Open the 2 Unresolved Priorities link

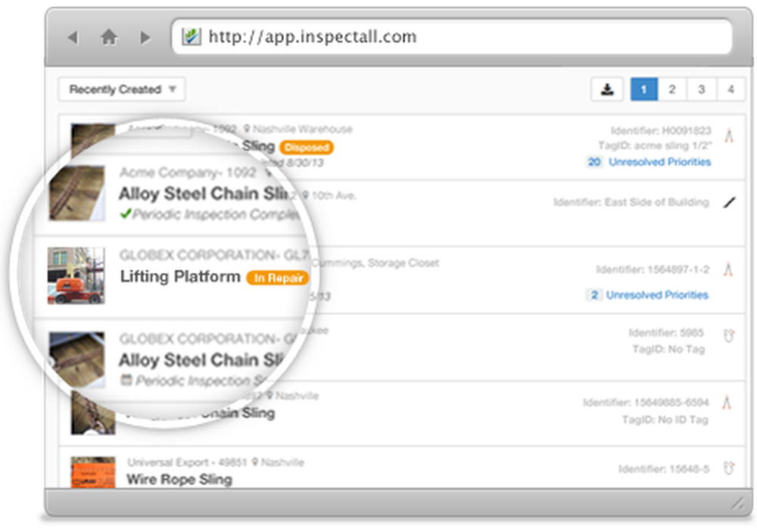tap(648, 294)
